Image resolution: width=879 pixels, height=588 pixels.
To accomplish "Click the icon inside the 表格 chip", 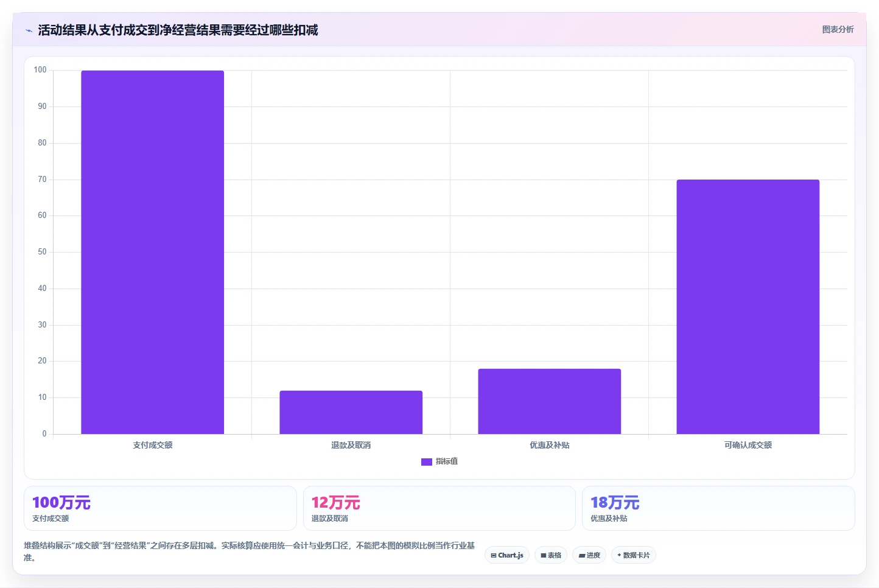I will (x=544, y=556).
